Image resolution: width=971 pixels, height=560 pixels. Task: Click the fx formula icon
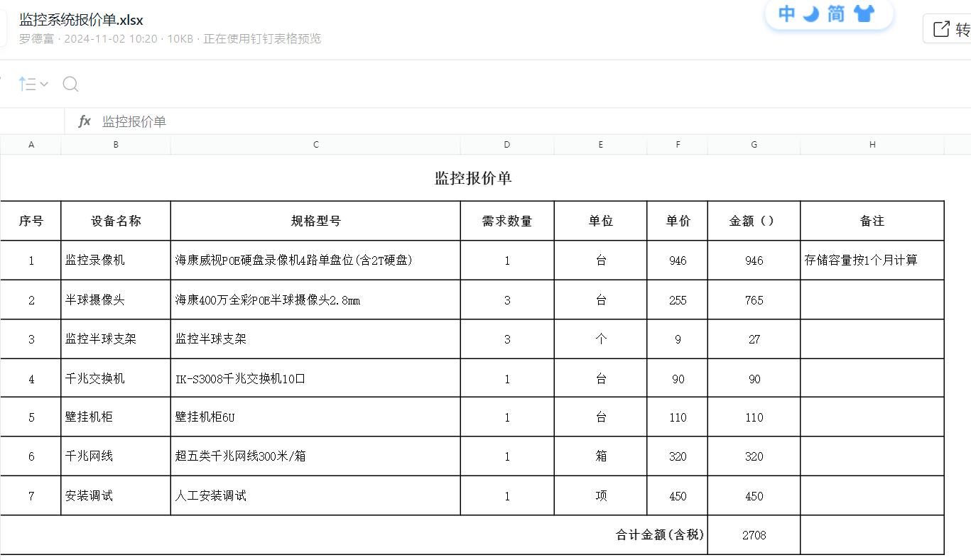click(x=85, y=121)
